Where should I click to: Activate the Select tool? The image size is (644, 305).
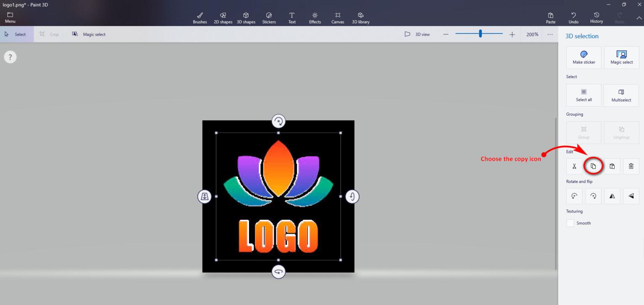click(x=17, y=34)
